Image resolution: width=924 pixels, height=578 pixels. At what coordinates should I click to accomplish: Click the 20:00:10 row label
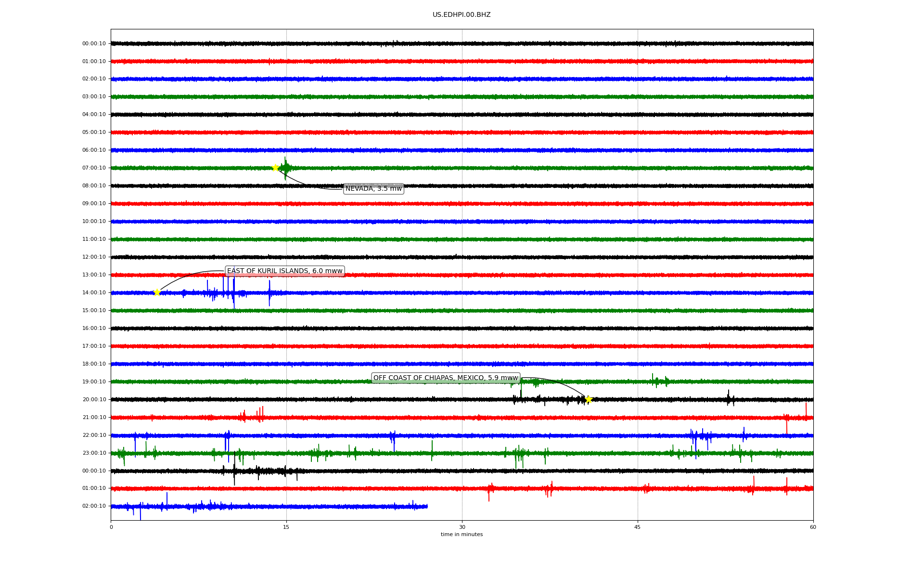pos(94,400)
